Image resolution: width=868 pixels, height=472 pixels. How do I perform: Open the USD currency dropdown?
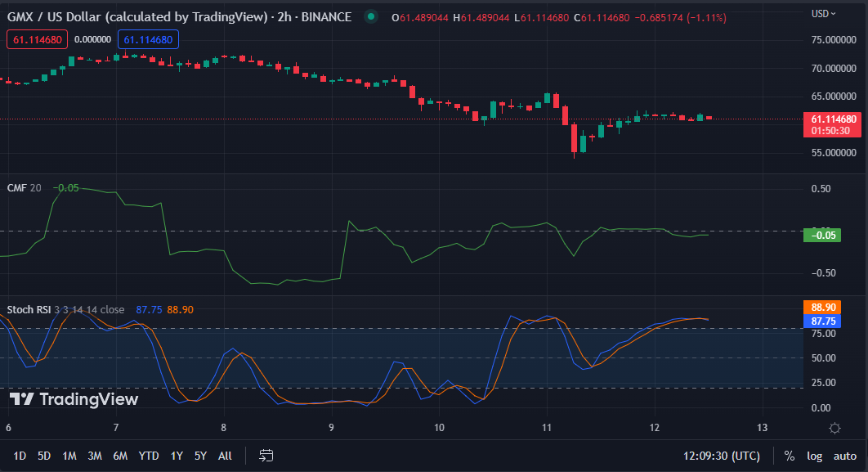[823, 13]
